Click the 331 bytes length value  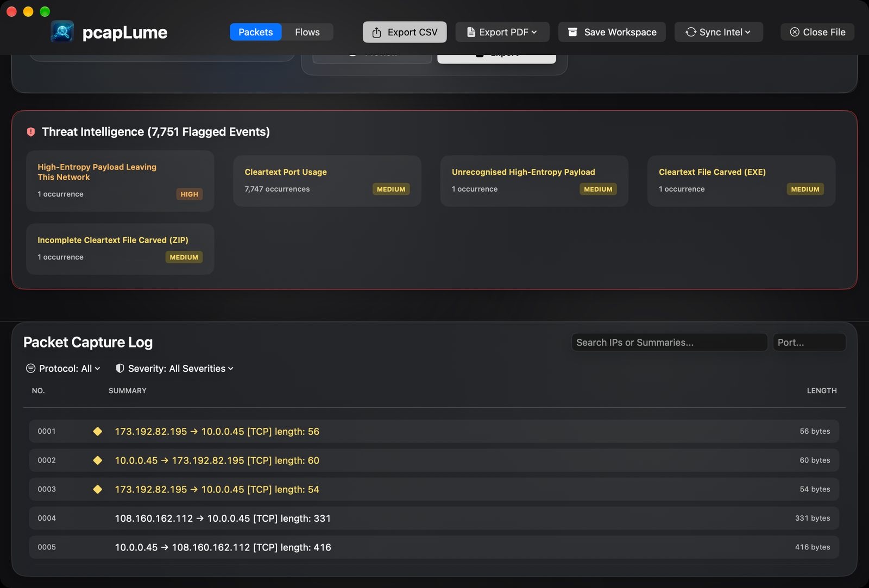click(813, 518)
